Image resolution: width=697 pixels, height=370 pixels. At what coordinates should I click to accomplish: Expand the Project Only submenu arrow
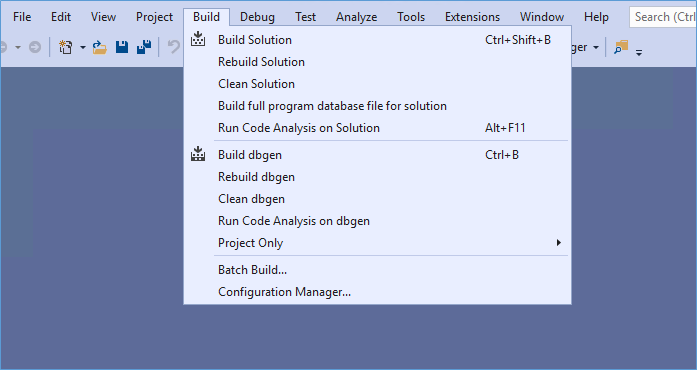coord(558,242)
